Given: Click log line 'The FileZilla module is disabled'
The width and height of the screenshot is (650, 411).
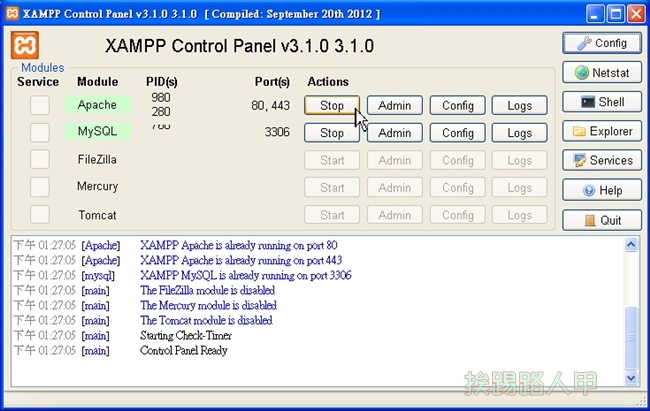Looking at the screenshot, I should tap(208, 290).
